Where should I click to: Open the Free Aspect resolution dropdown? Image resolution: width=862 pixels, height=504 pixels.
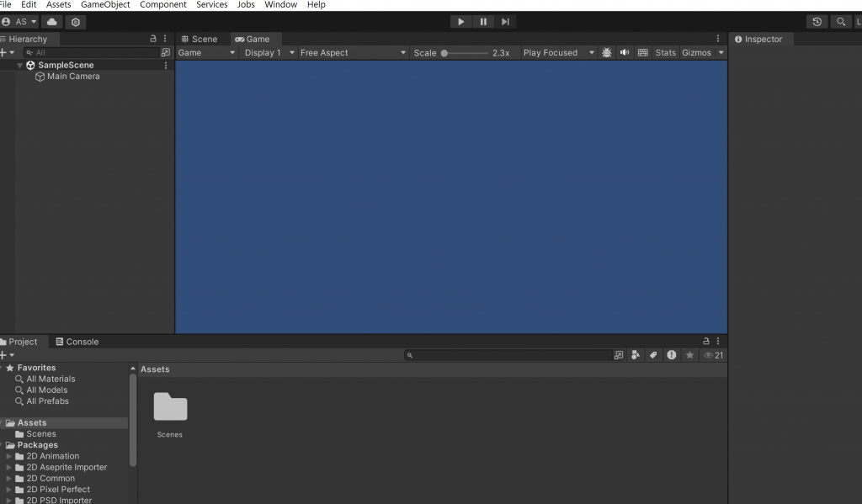click(x=353, y=53)
